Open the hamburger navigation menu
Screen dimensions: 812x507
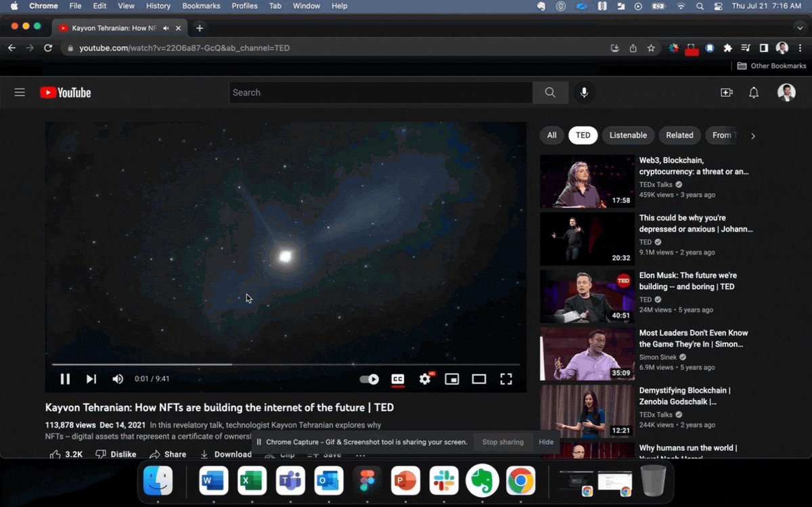20,92
